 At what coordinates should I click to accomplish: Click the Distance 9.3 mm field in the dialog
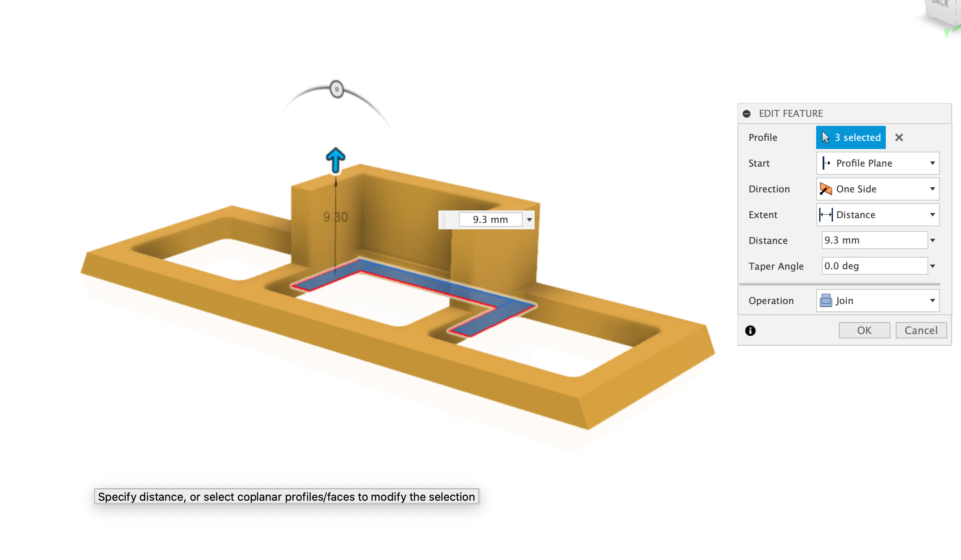coord(874,240)
